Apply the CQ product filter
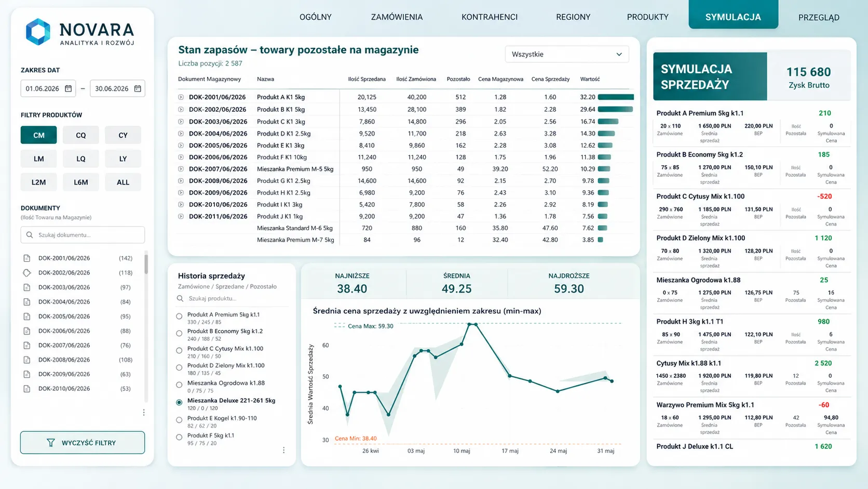The image size is (868, 489). pyautogui.click(x=81, y=135)
